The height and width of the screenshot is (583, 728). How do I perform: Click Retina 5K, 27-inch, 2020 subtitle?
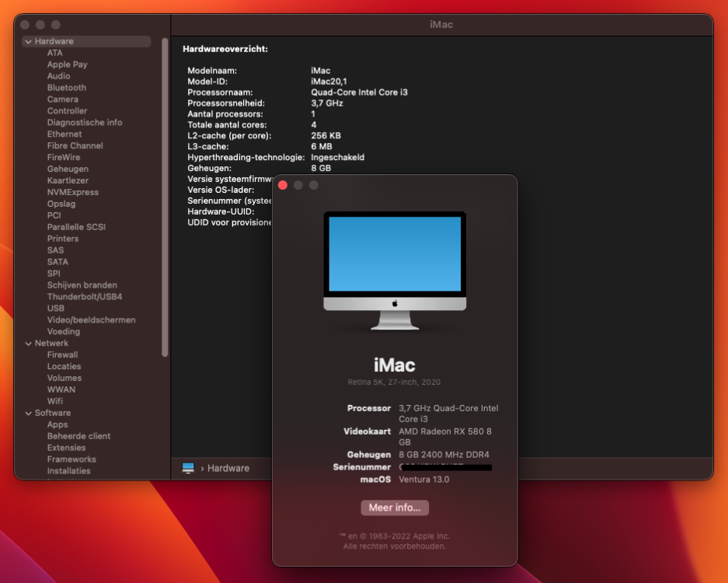(394, 382)
